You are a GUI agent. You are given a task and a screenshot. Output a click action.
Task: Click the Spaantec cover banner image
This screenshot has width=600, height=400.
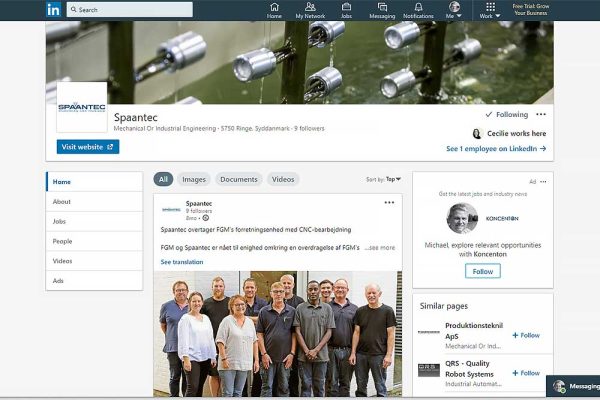tap(300, 62)
